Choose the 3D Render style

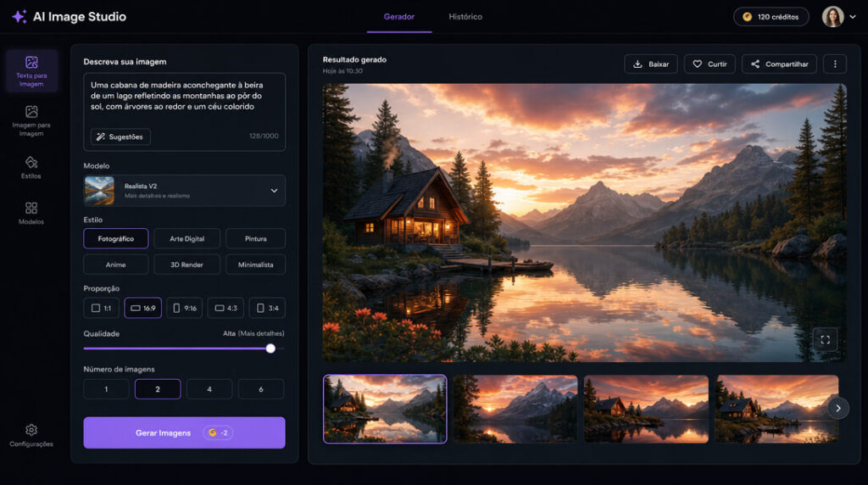pos(187,265)
